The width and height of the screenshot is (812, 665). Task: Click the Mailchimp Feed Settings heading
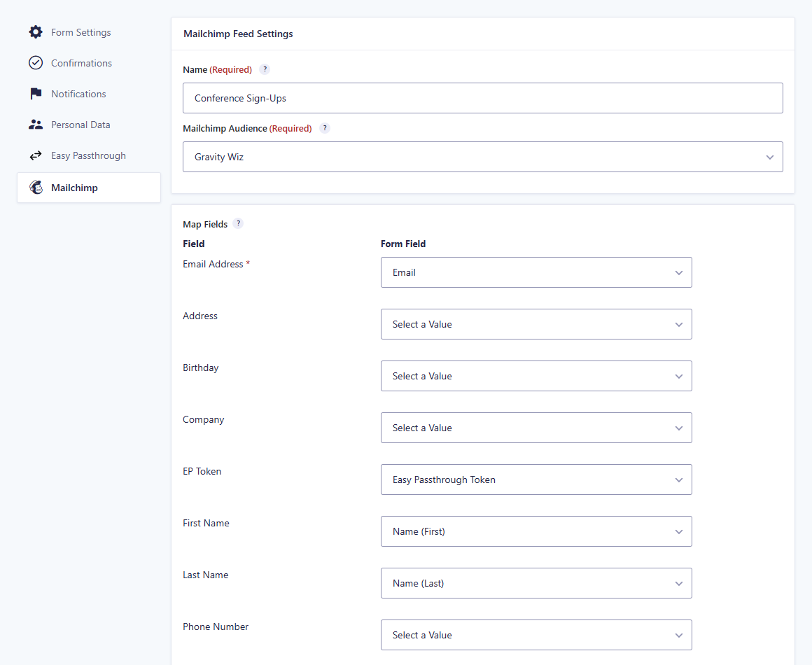point(238,34)
